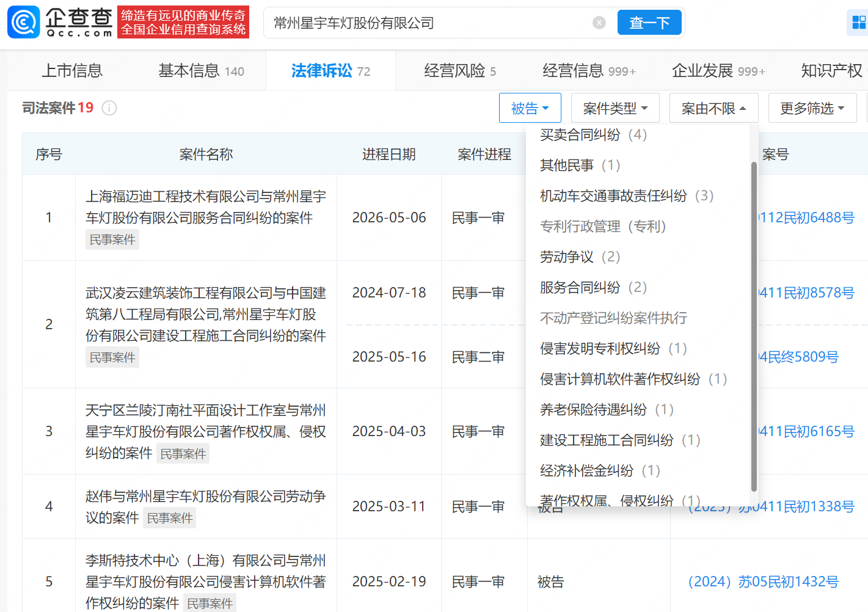Choose 其他民事 (1) option

tap(580, 165)
